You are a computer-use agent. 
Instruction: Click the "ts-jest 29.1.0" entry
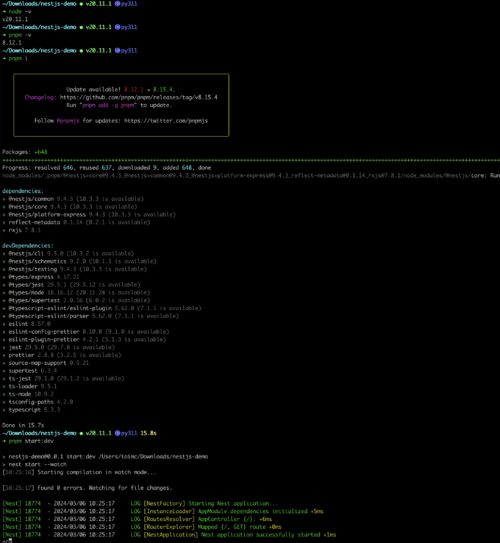coord(63,379)
